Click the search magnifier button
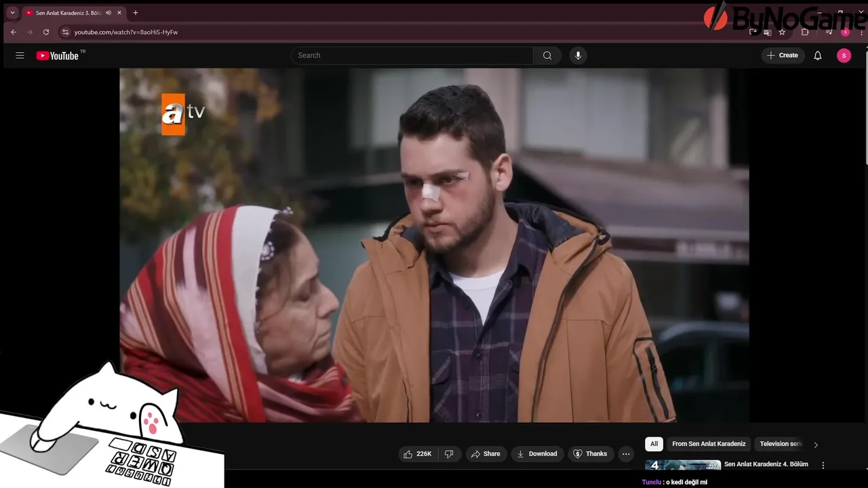Screen dimensions: 868x488 [547, 56]
